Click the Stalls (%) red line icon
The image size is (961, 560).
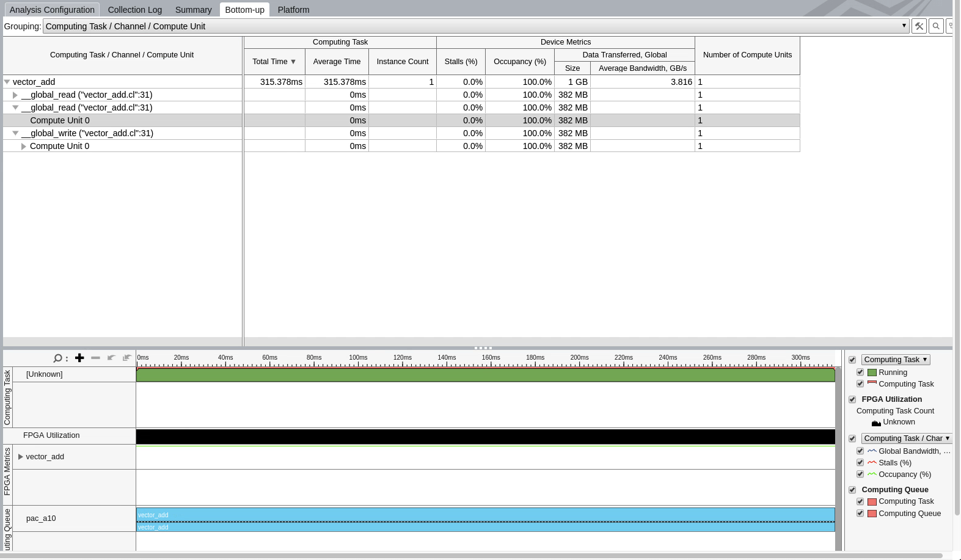(x=872, y=463)
